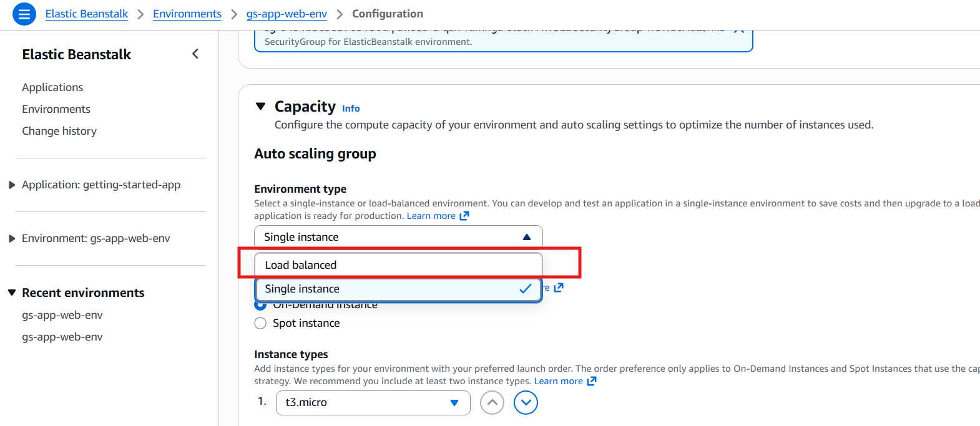Screen dimensions: 980x426
Task: Click the external link icon beside Instance types Learn more
Action: 592,381
